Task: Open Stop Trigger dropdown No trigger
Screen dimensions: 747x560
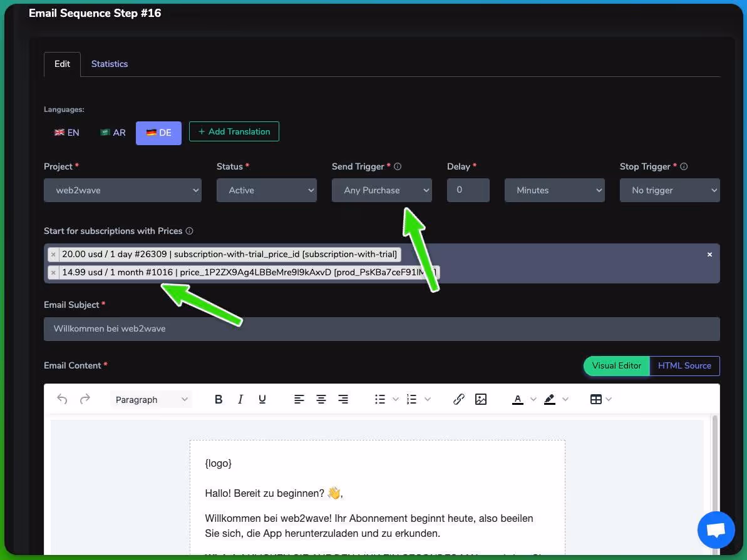Action: click(x=669, y=190)
